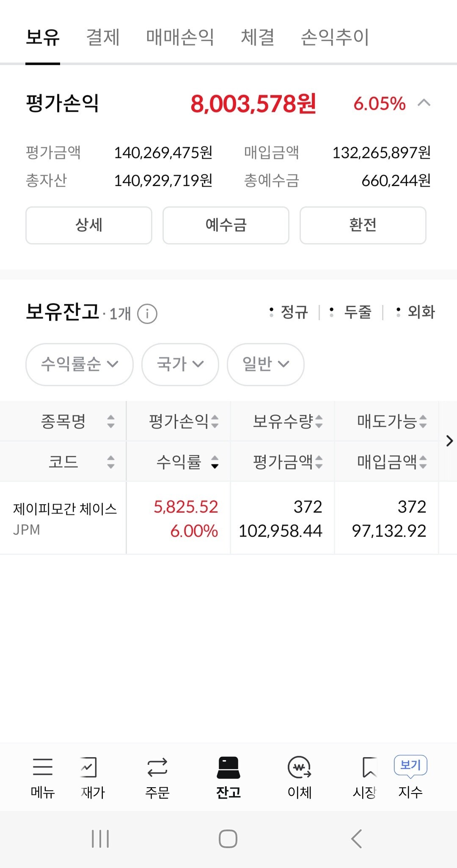The height and width of the screenshot is (868, 457).
Task: Select the 외화 currency option
Action: click(416, 312)
